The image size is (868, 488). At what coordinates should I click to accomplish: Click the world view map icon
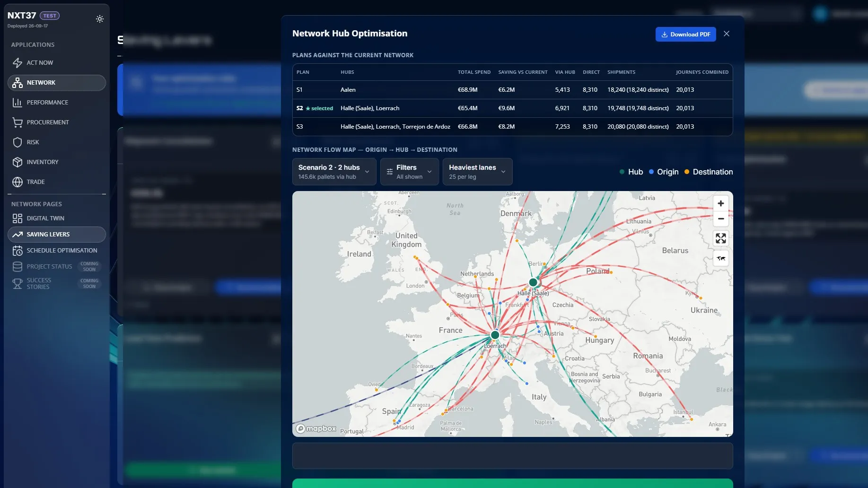(x=720, y=258)
